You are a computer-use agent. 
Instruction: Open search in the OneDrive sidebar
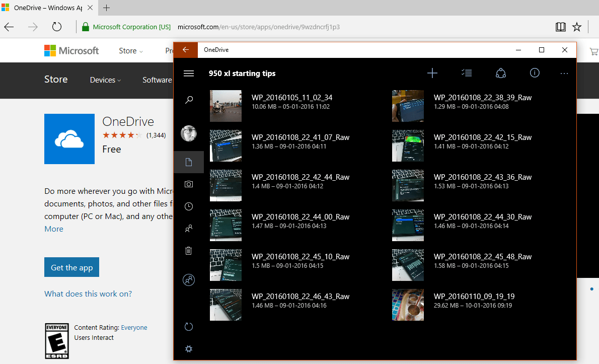pyautogui.click(x=189, y=100)
